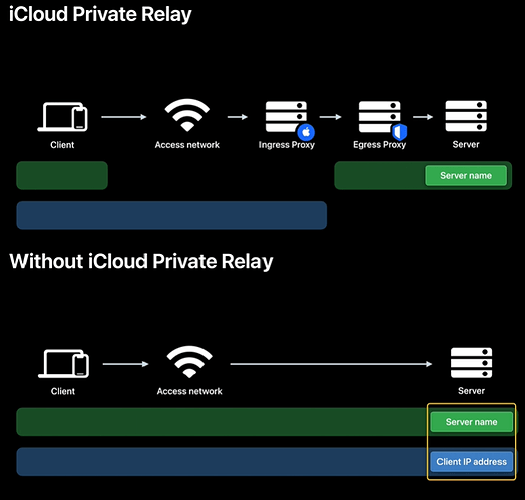The height and width of the screenshot is (500, 525).
Task: Click the small dark green bar under Client
Action: pyautogui.click(x=62, y=175)
